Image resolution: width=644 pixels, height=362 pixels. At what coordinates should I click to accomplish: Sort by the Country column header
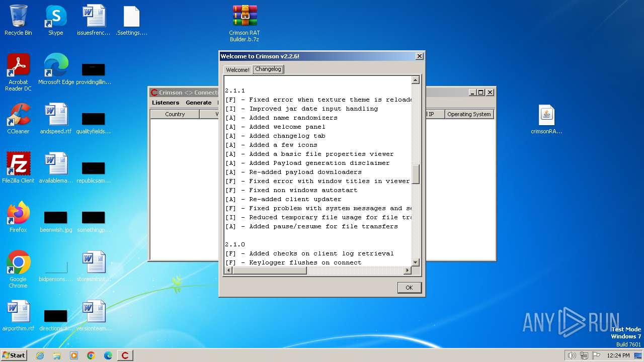(x=175, y=114)
